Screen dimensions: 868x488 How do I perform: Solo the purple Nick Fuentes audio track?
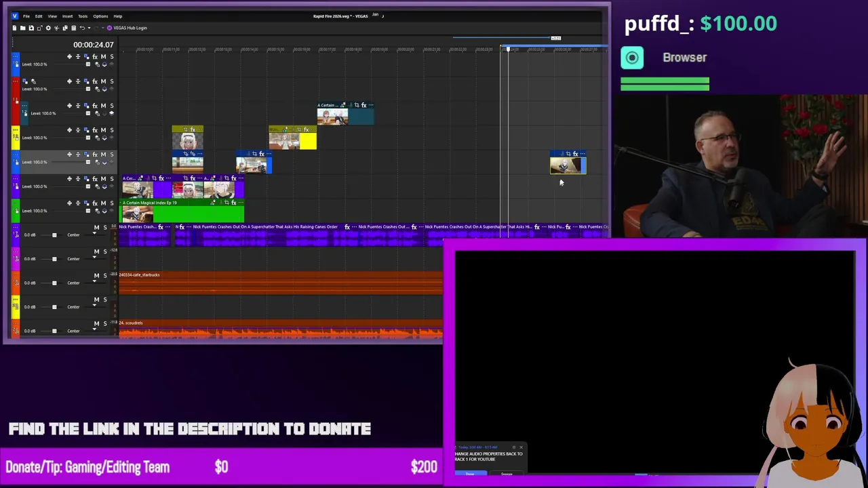click(104, 227)
